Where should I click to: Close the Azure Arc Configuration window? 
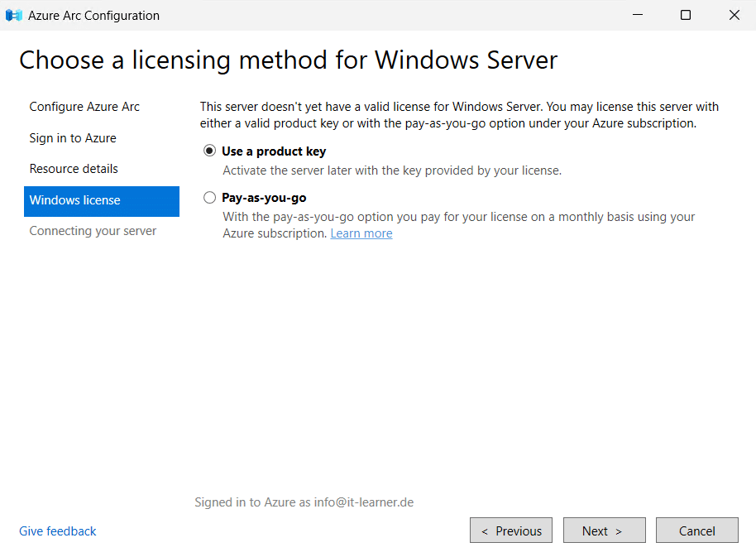tap(734, 15)
